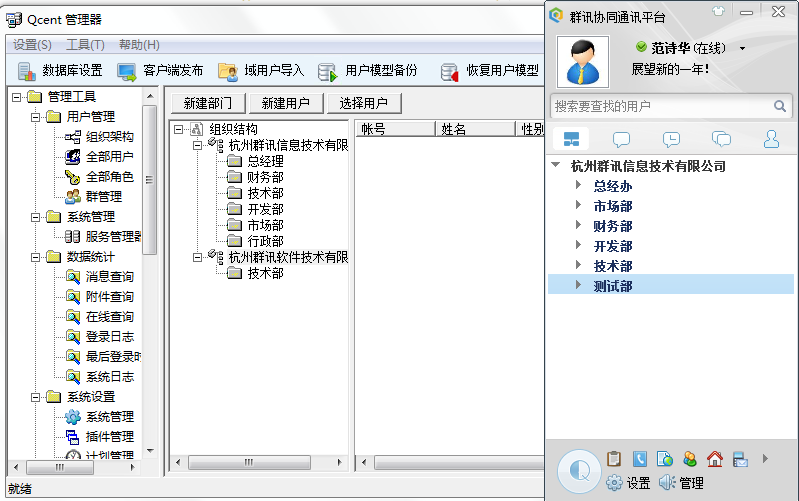This screenshot has height=501, width=799.
Task: Collapse the 组织结构 root node
Action: [x=178, y=129]
